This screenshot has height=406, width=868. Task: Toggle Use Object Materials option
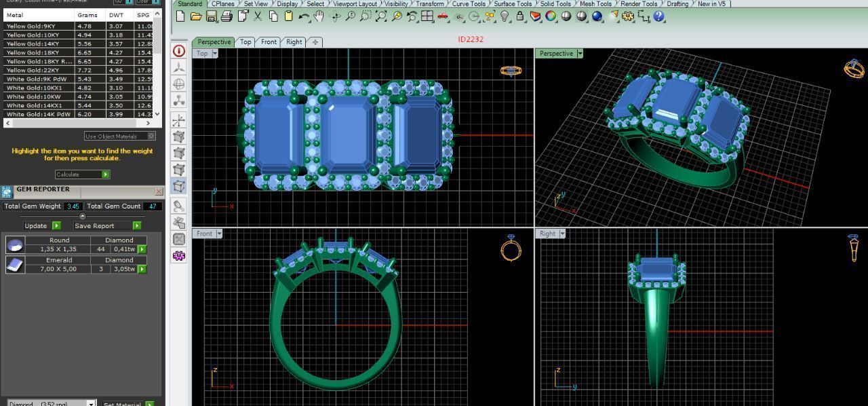pyautogui.click(x=120, y=136)
